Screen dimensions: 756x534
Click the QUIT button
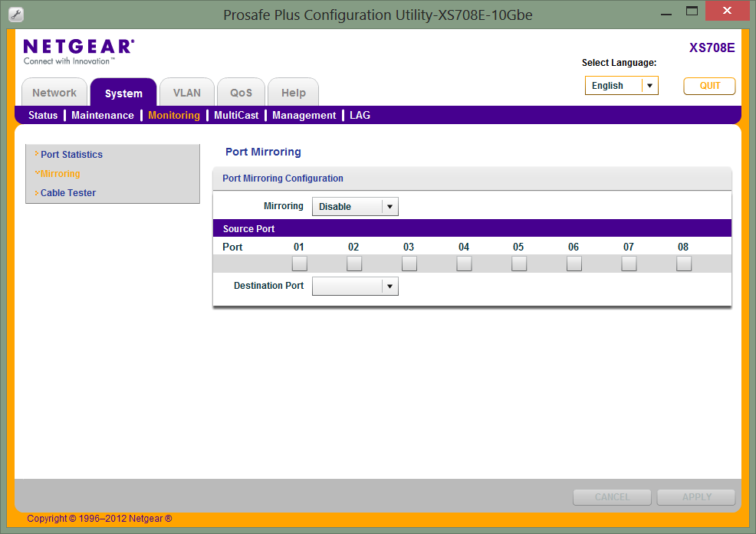click(x=710, y=86)
